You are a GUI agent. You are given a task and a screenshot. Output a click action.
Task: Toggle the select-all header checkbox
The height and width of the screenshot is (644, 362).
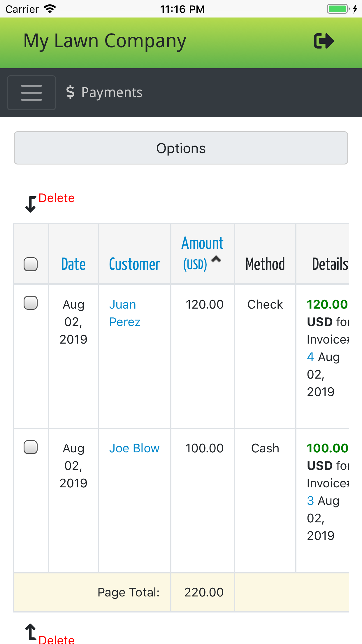tap(31, 264)
